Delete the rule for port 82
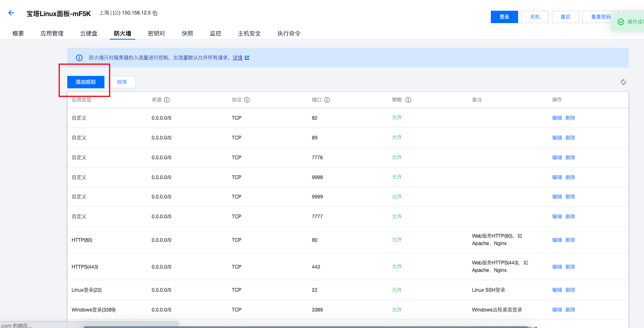 point(570,118)
